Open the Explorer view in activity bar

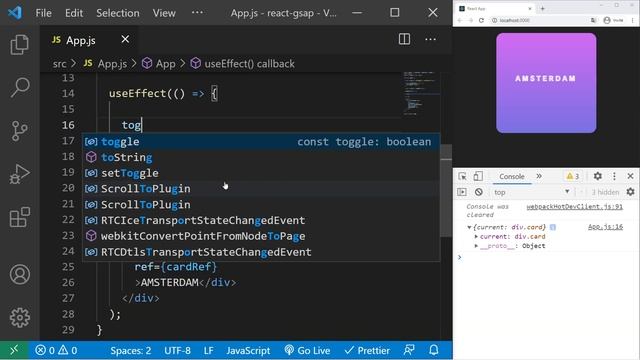point(20,44)
